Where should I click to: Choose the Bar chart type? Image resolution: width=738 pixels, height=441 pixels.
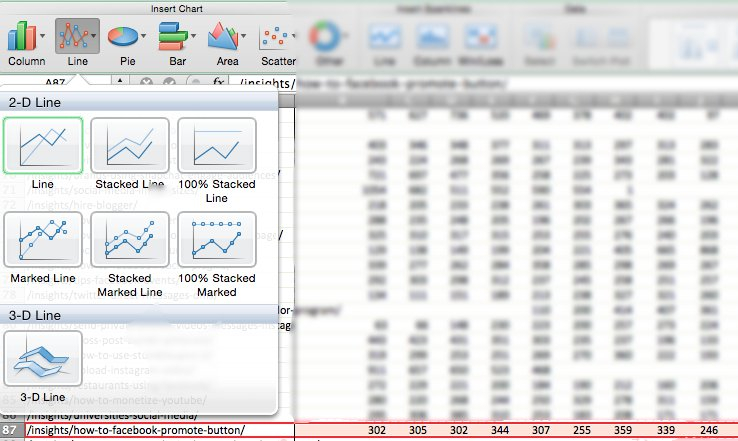(x=176, y=43)
